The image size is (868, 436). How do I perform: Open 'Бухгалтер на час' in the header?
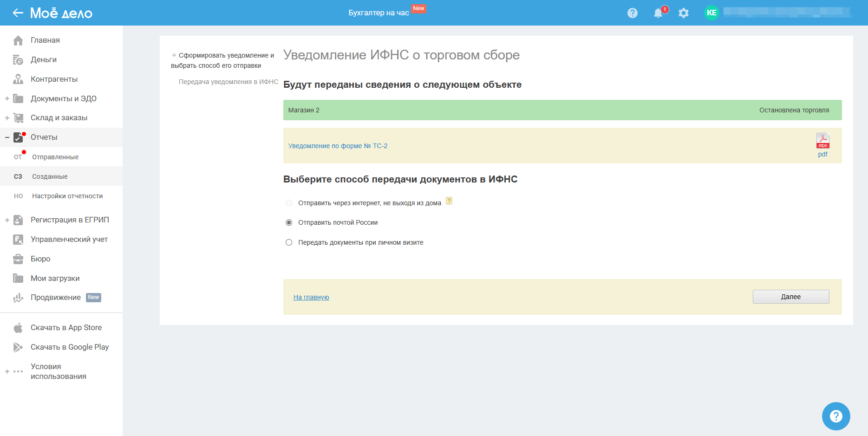tap(379, 13)
